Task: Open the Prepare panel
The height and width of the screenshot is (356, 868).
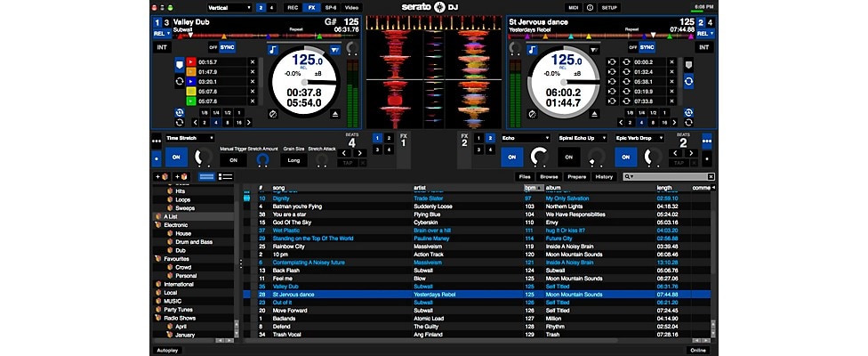Action: coord(577,176)
